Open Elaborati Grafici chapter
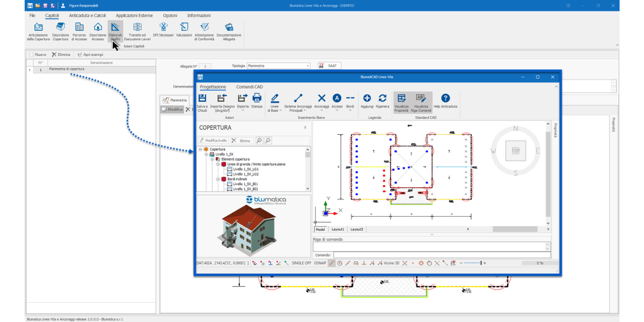This screenshot has height=322, width=644. pyautogui.click(x=115, y=32)
